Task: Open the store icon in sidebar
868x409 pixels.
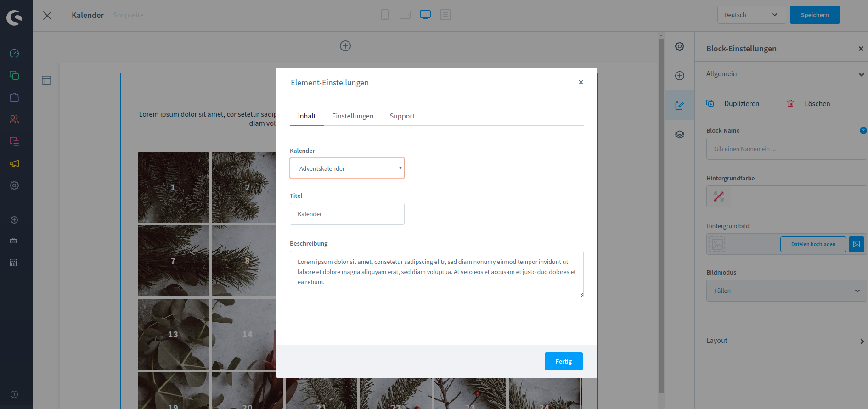Action: pyautogui.click(x=13, y=263)
